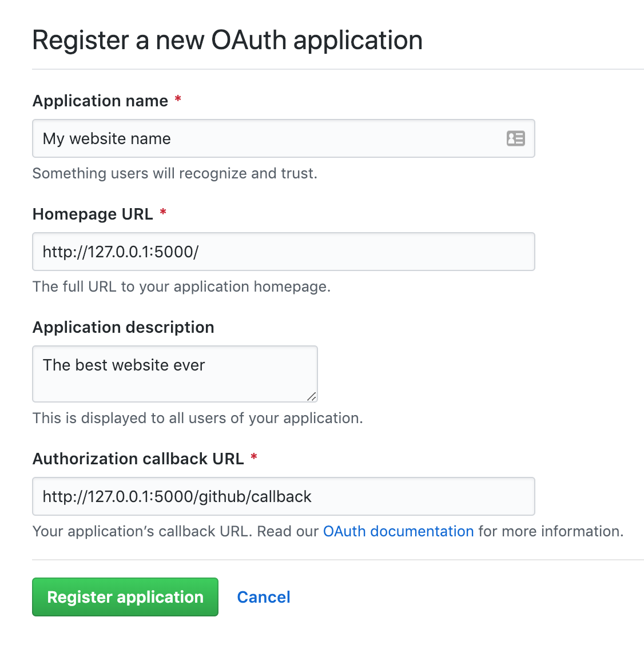Click the "Something users will recognize and trust" hint
This screenshot has width=644, height=645.
174,173
